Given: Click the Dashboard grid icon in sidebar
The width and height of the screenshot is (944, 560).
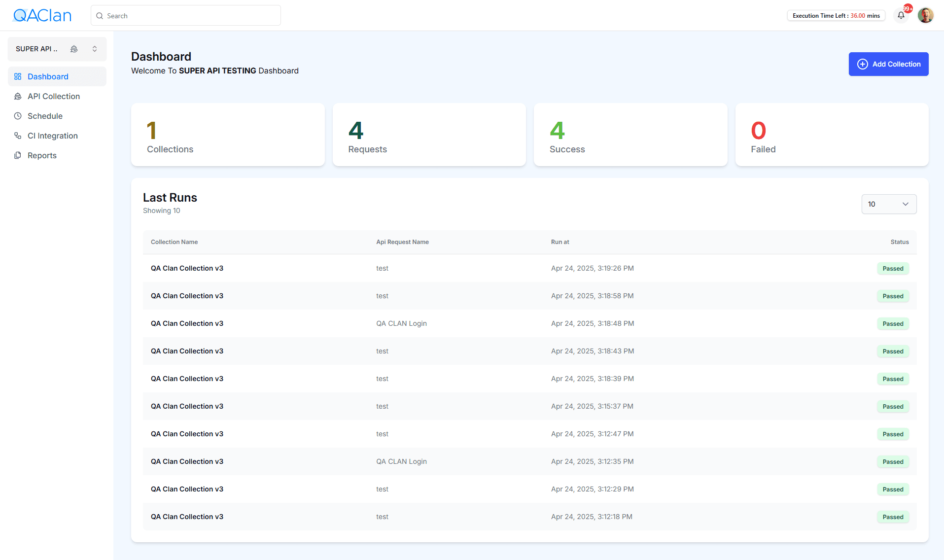Looking at the screenshot, I should click(18, 76).
